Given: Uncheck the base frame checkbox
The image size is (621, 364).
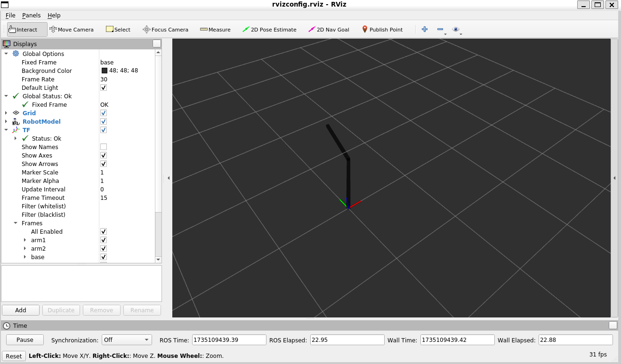Looking at the screenshot, I should tap(104, 257).
